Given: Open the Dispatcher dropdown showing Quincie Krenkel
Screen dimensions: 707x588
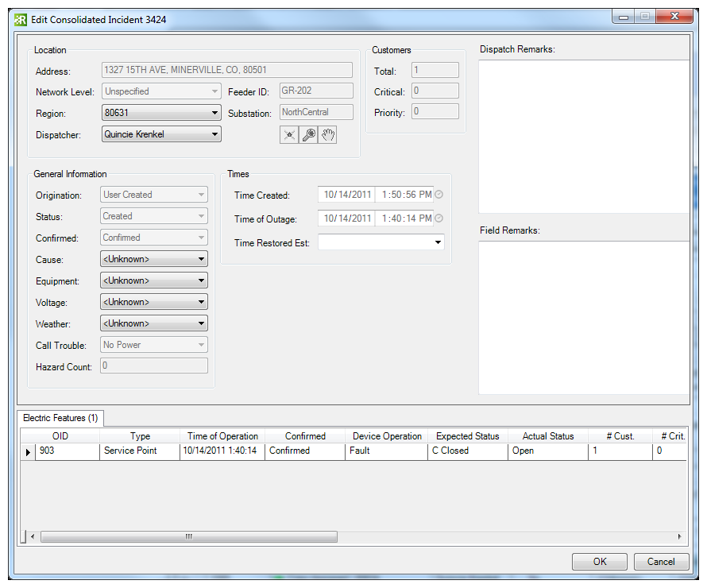Looking at the screenshot, I should pyautogui.click(x=161, y=134).
